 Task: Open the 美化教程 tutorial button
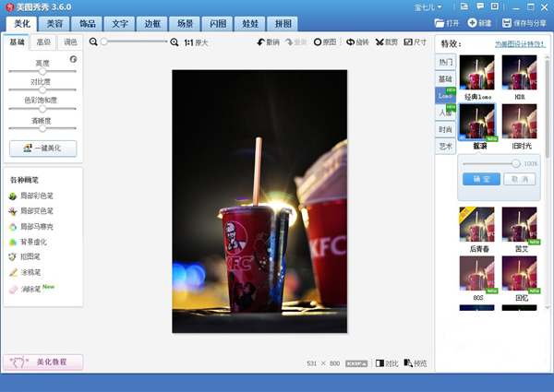[43, 362]
